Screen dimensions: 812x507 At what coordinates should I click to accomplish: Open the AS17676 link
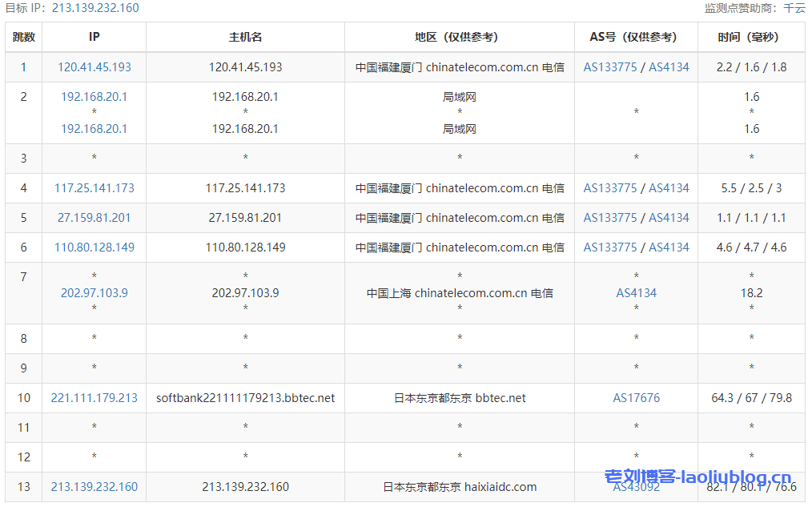pyautogui.click(x=637, y=398)
